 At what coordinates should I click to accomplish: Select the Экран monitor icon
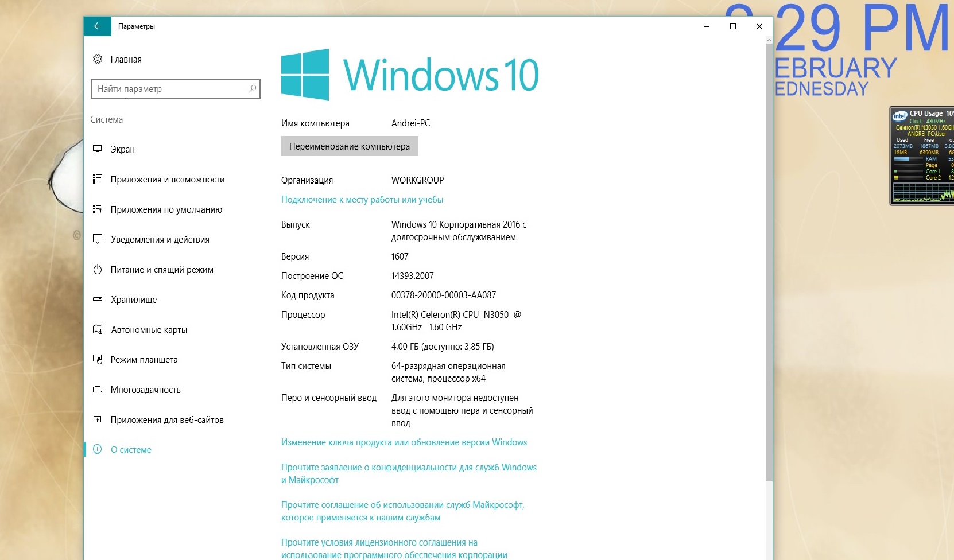point(98,149)
